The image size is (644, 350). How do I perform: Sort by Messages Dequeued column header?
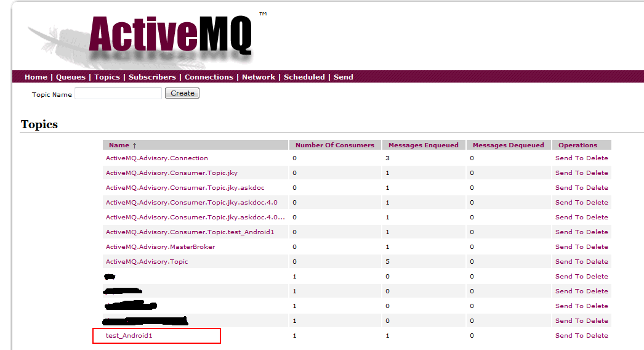coord(508,145)
